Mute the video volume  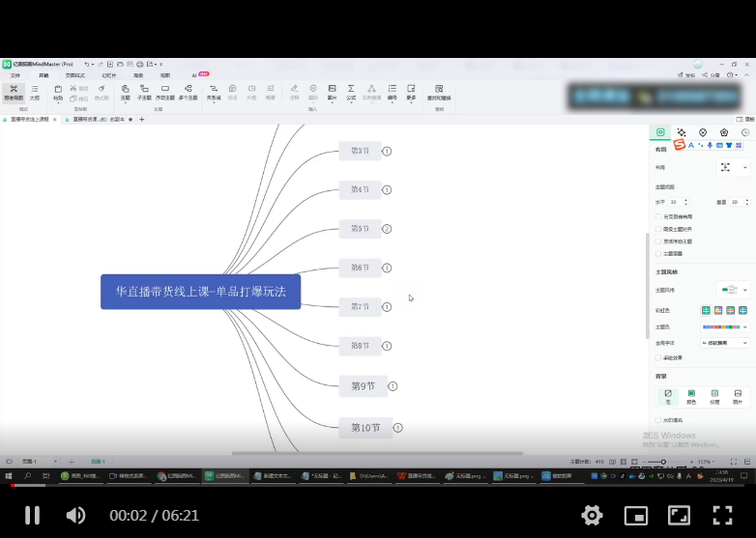click(75, 516)
